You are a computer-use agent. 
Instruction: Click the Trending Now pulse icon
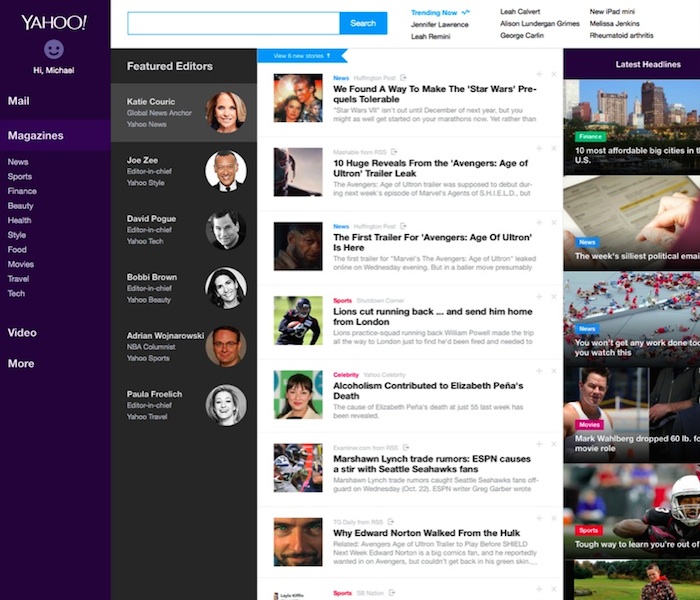pos(466,12)
